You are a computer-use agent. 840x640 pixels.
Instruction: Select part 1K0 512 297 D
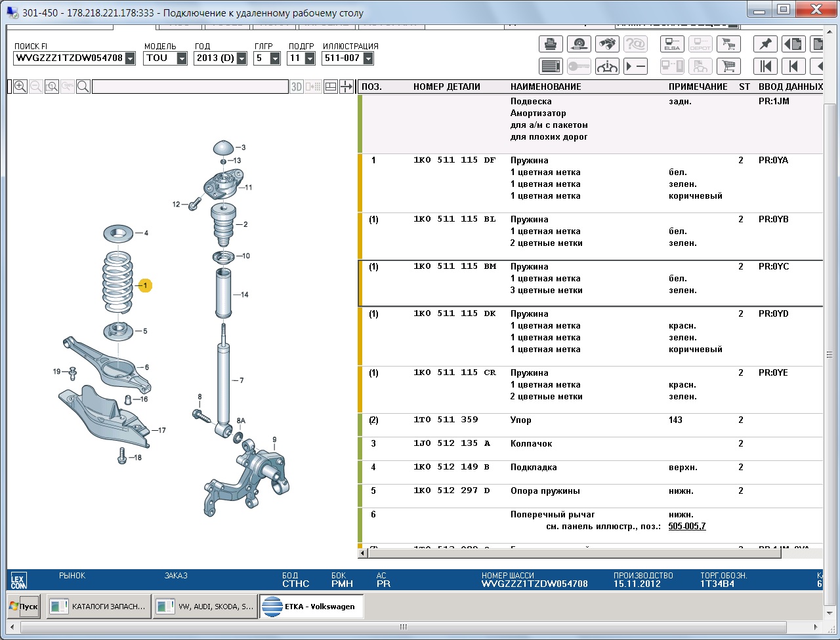tap(591, 496)
